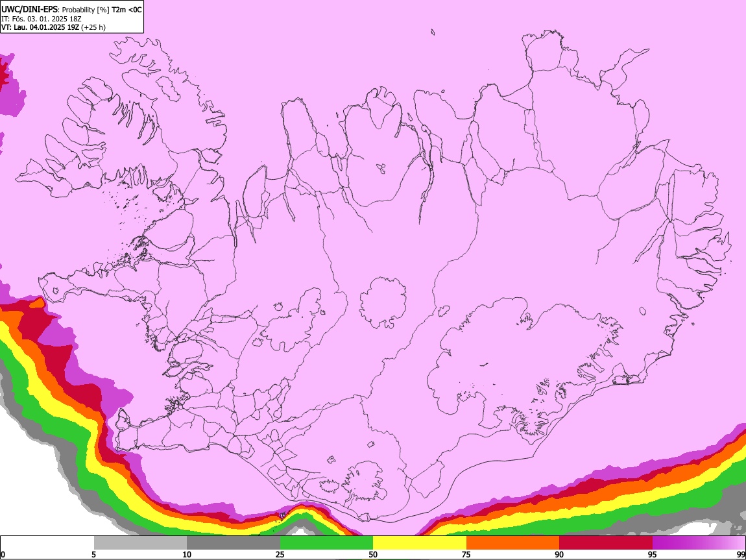746x560 pixels.
Task: Click the green 25-50 legend swatch
Action: (x=326, y=543)
